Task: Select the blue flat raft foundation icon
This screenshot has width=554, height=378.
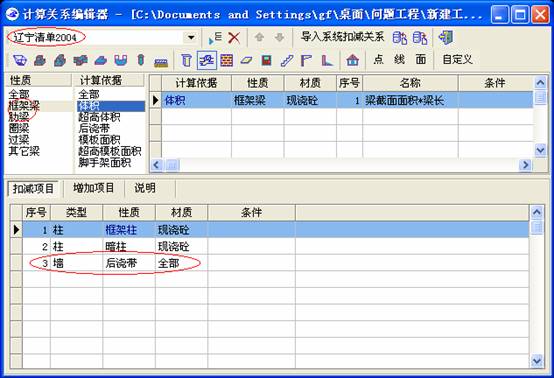Action: pyautogui.click(x=100, y=60)
